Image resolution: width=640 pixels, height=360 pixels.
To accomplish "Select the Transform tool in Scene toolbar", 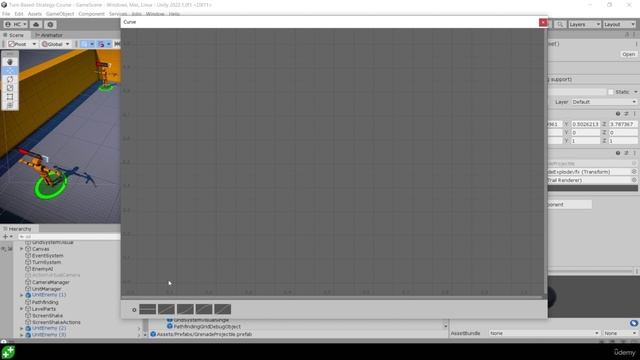I will pos(10,105).
